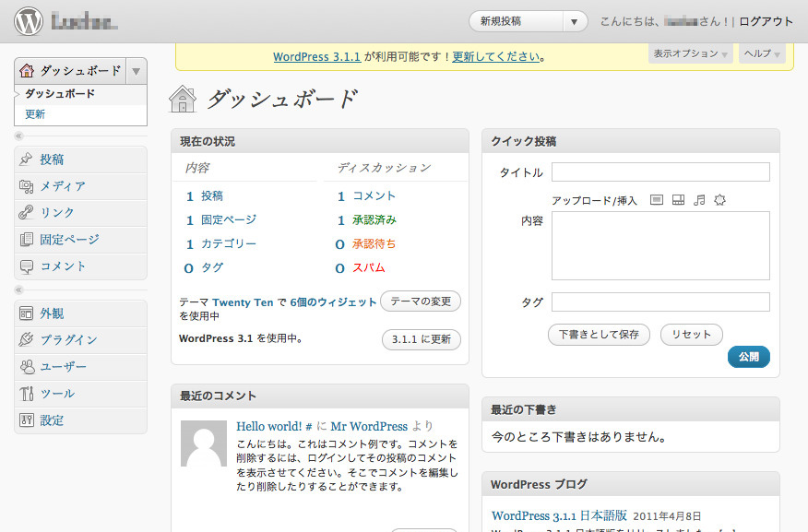This screenshot has width=808, height=532.
Task: Open the add media (star) icon
Action: point(720,199)
